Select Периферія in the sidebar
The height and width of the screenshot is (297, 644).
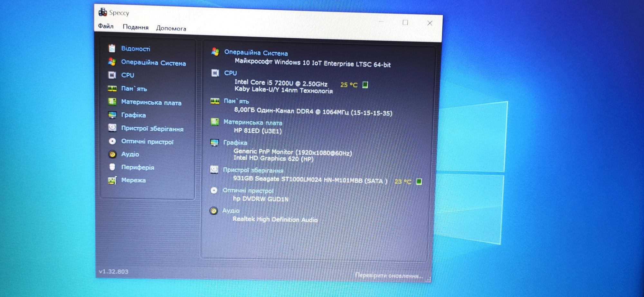pyautogui.click(x=137, y=167)
